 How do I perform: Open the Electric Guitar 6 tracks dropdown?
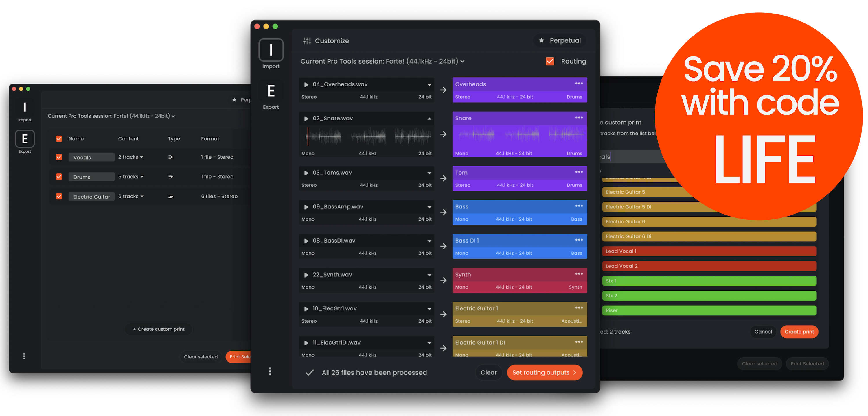(x=131, y=196)
